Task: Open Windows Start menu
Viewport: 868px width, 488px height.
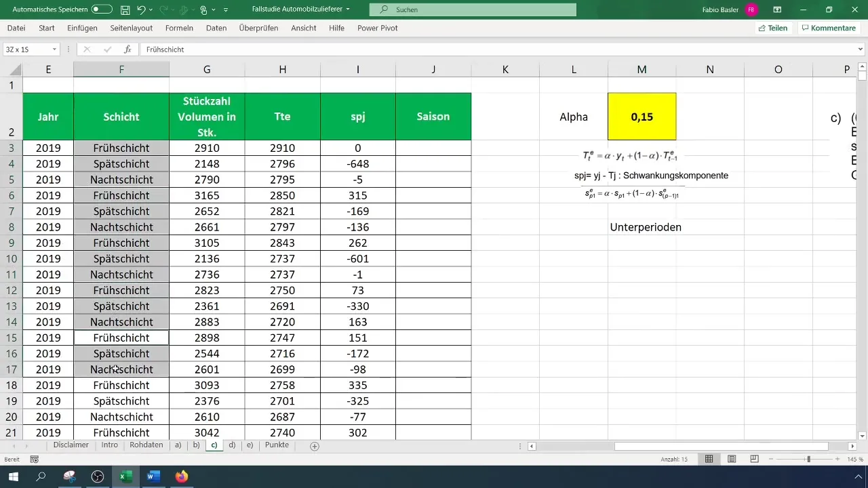Action: coord(13,476)
